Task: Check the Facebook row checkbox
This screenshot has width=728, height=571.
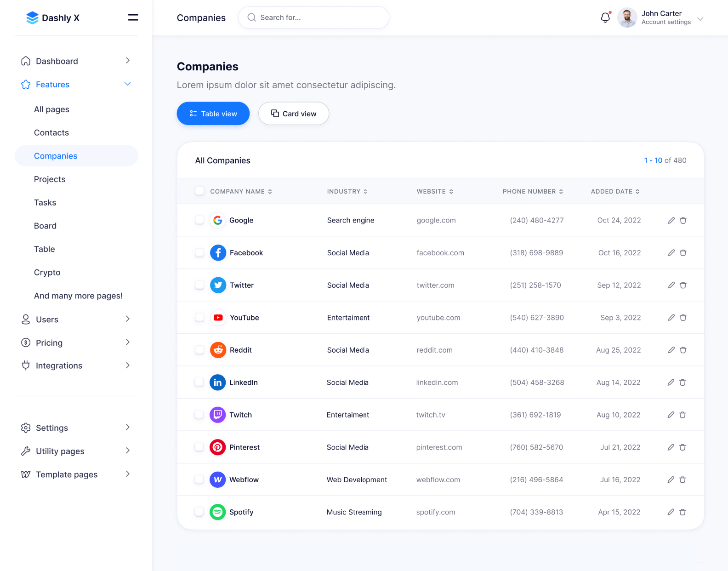Action: tap(199, 252)
